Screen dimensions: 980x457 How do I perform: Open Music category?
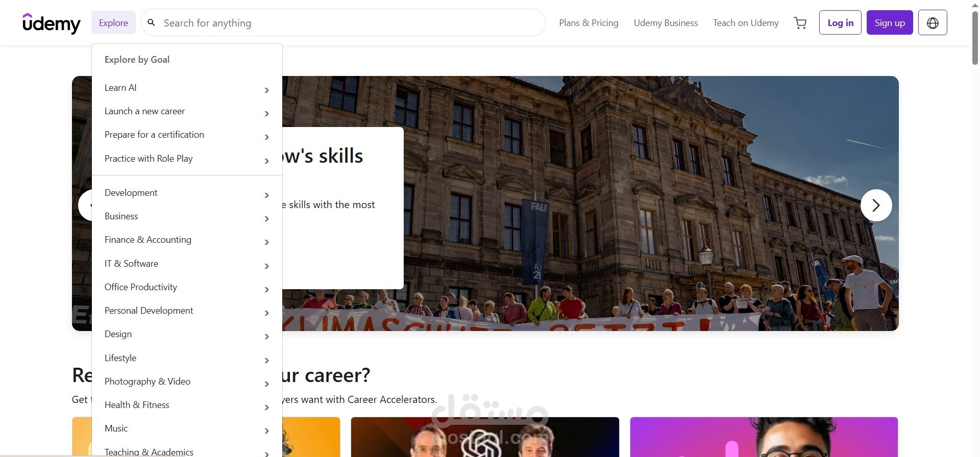pyautogui.click(x=187, y=428)
